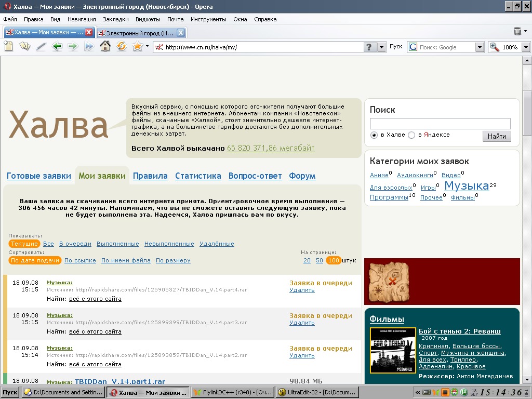This screenshot has height=399, width=532.
Task: Show 20 items per page
Action: click(307, 260)
